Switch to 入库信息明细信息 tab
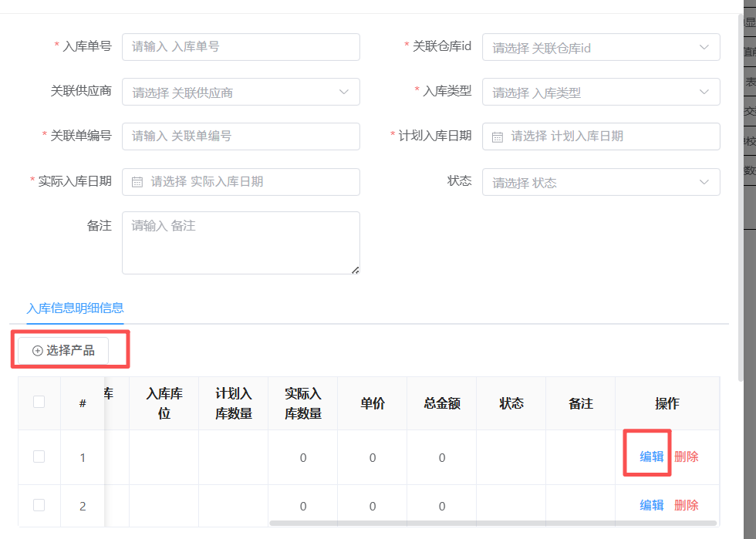The image size is (756, 539). (x=75, y=308)
